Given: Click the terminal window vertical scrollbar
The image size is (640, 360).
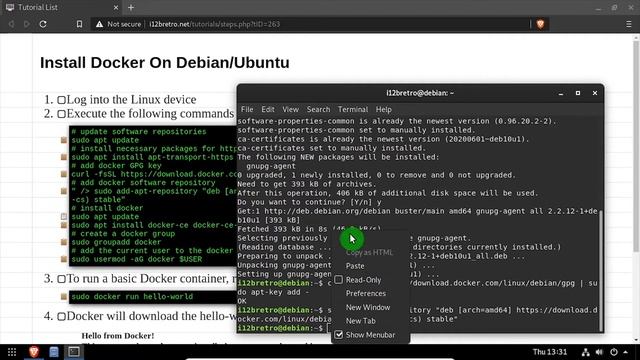Looking at the screenshot, I should [x=601, y=271].
